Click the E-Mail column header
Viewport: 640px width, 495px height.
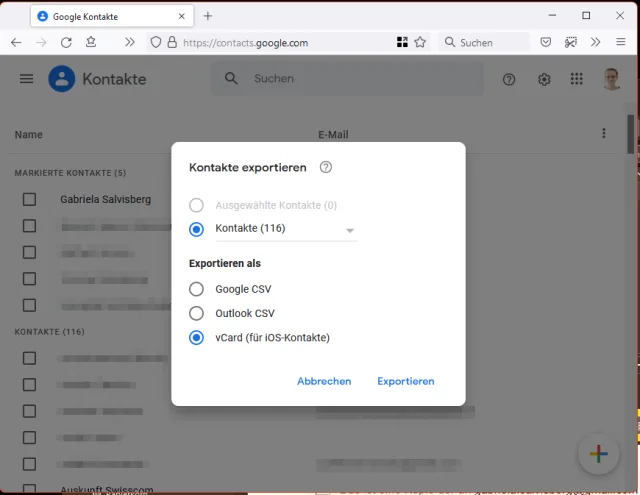point(333,135)
